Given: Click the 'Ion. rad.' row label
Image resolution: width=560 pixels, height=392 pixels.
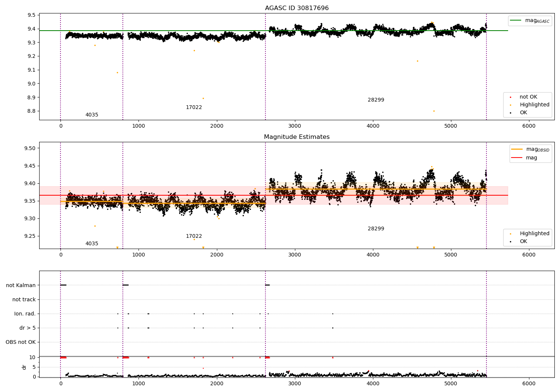Looking at the screenshot, I should (x=25, y=314).
